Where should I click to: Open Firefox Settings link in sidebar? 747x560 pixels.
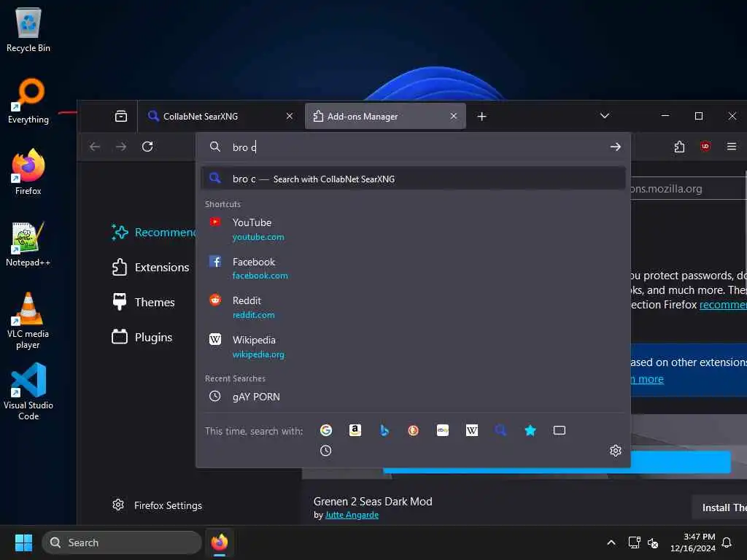[x=158, y=505]
